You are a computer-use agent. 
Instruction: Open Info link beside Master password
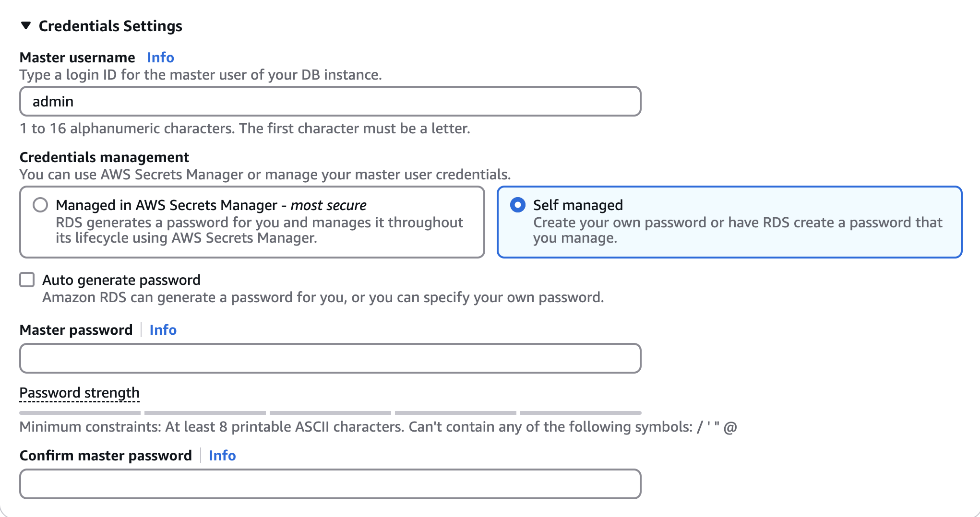pyautogui.click(x=163, y=330)
